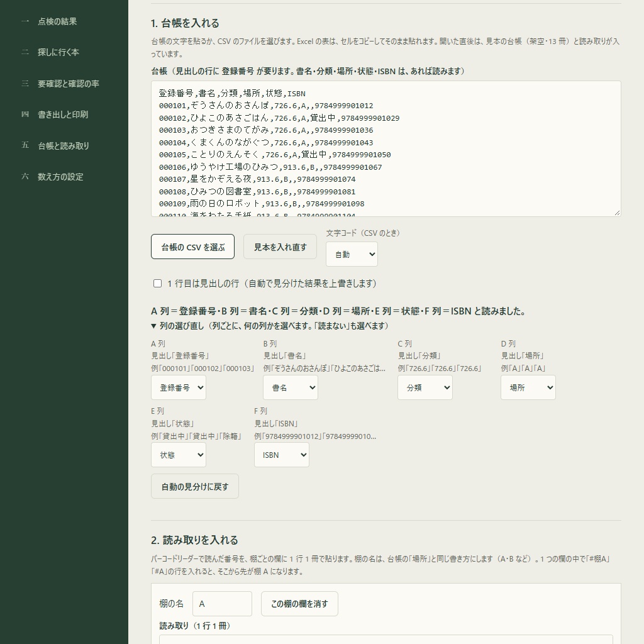The width and height of the screenshot is (644, 644).
Task: Click the line 000101,ぞうさんのおさんぽ in ledger
Action: tap(266, 106)
